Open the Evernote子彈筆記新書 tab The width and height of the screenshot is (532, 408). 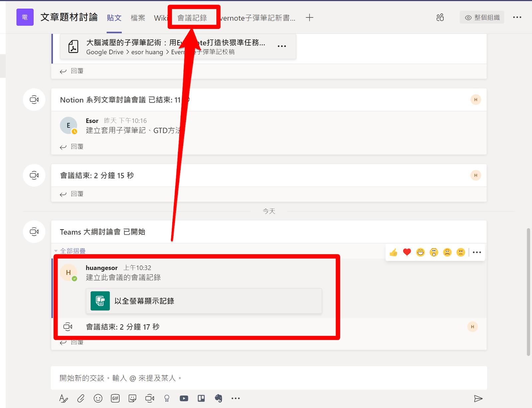tap(258, 18)
